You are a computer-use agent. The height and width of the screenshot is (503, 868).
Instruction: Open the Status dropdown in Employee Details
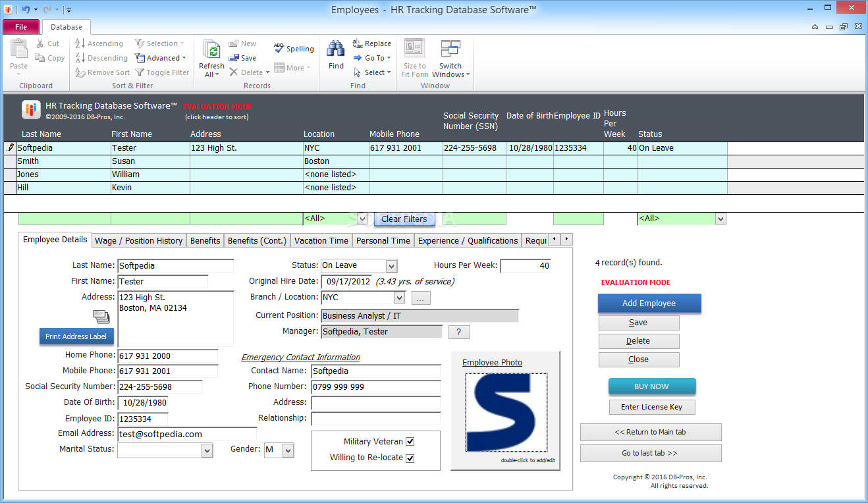(391, 266)
